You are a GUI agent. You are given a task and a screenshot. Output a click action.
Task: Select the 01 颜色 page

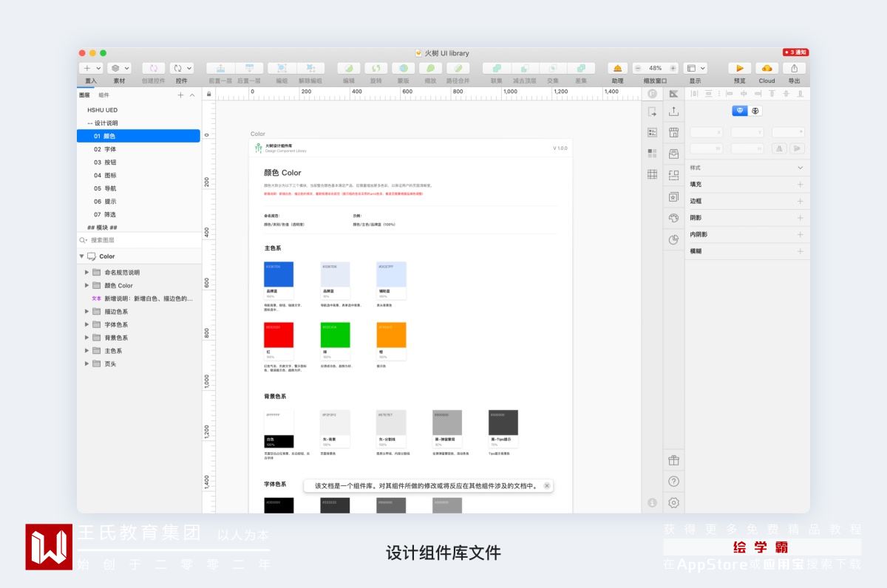pyautogui.click(x=138, y=136)
